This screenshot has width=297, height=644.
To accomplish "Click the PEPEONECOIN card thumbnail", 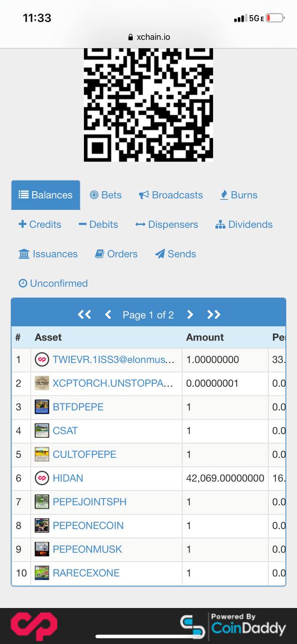I will click(42, 525).
